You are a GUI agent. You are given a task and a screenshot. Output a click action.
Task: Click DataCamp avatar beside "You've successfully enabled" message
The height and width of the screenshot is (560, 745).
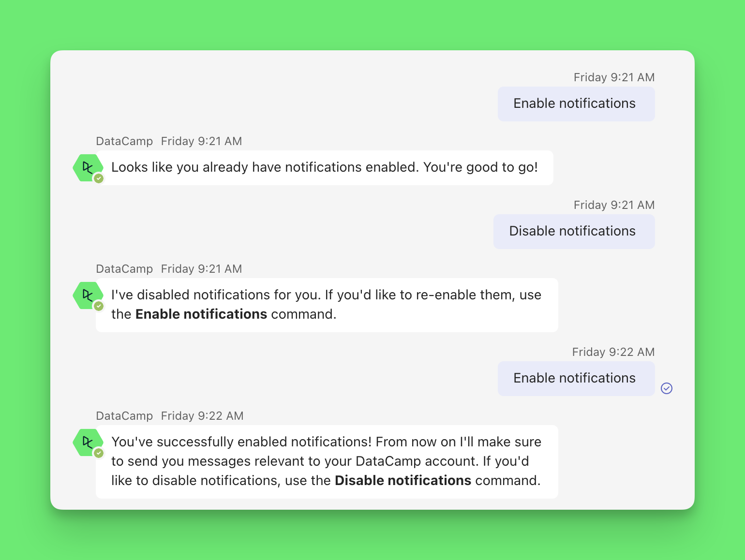[x=87, y=442]
